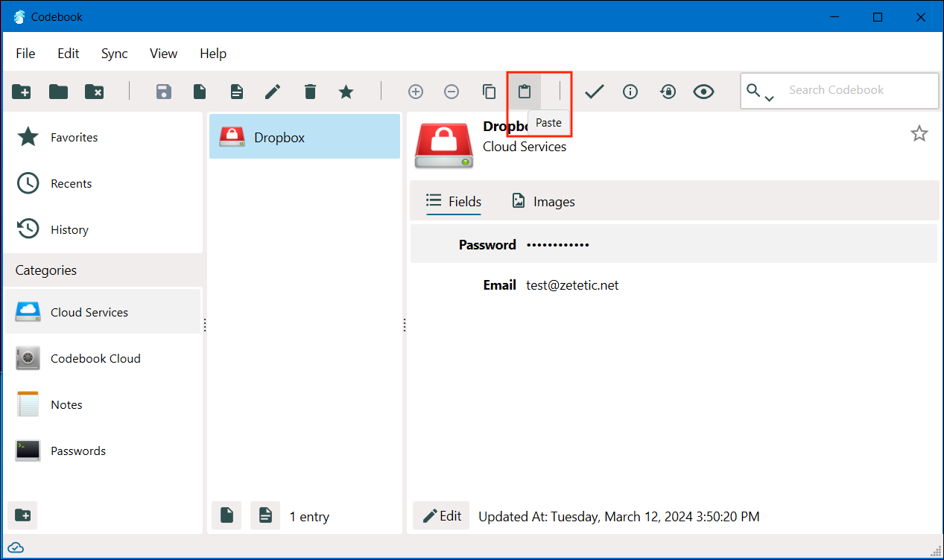Switch to the Images tab
Viewport: 944px width, 560px height.
pyautogui.click(x=543, y=202)
